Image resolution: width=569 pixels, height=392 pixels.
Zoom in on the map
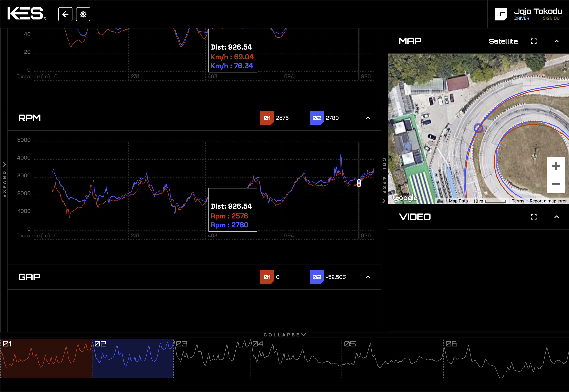tap(556, 166)
